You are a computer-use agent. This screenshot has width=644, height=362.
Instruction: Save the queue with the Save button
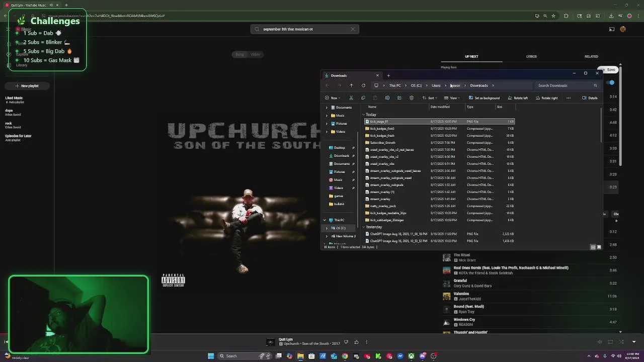point(608,70)
